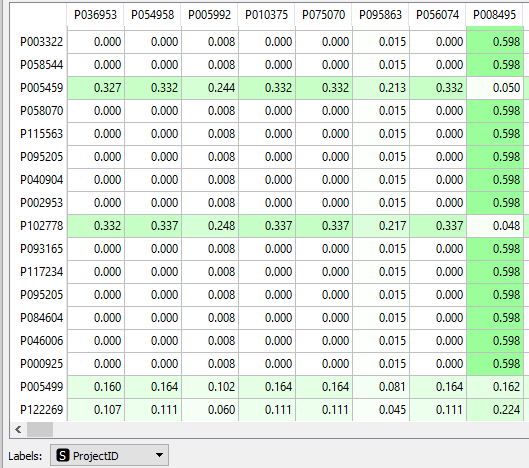Select column header P008495
This screenshot has width=529, height=468.
tap(495, 15)
